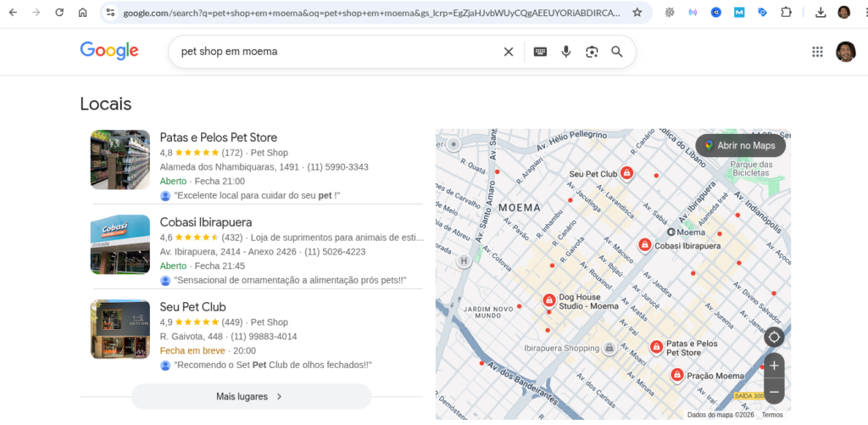Open the browser profile avatar

(x=843, y=12)
